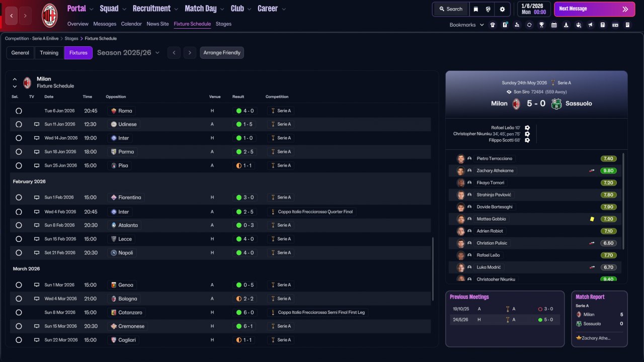Click the Next Message button

click(594, 9)
